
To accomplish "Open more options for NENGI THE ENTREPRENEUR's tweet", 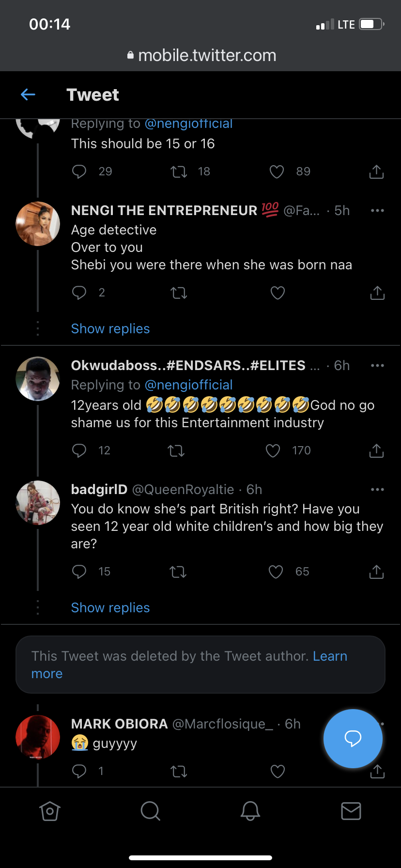I will [x=377, y=211].
